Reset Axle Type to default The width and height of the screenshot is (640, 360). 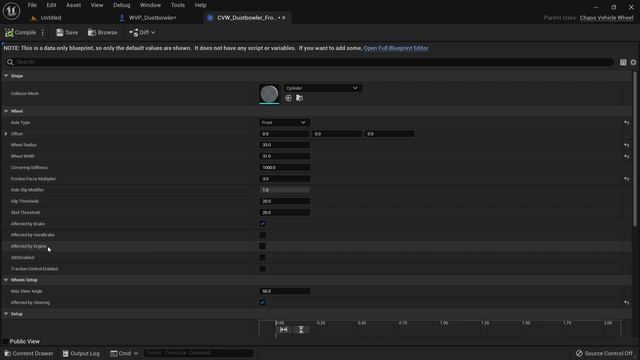coord(626,122)
